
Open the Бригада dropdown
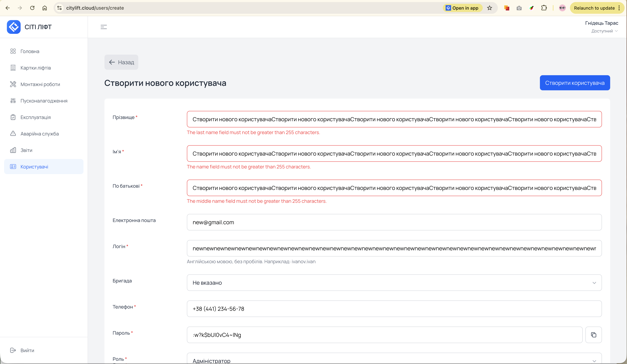394,283
